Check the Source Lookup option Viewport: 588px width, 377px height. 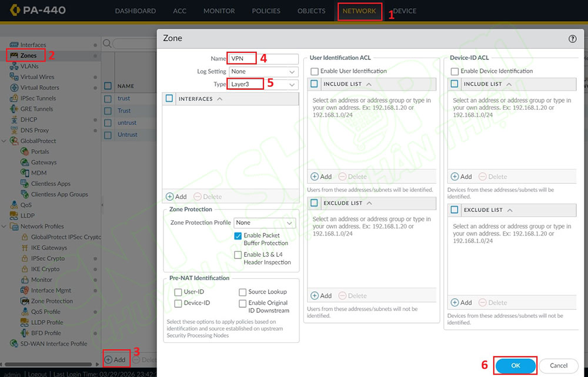point(243,292)
